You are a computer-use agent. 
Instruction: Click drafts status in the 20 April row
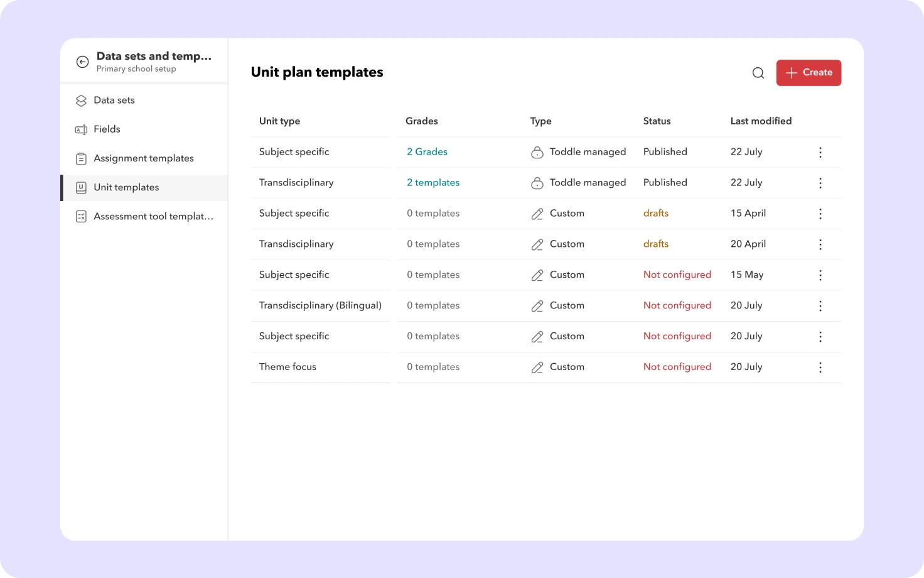pyautogui.click(x=656, y=244)
